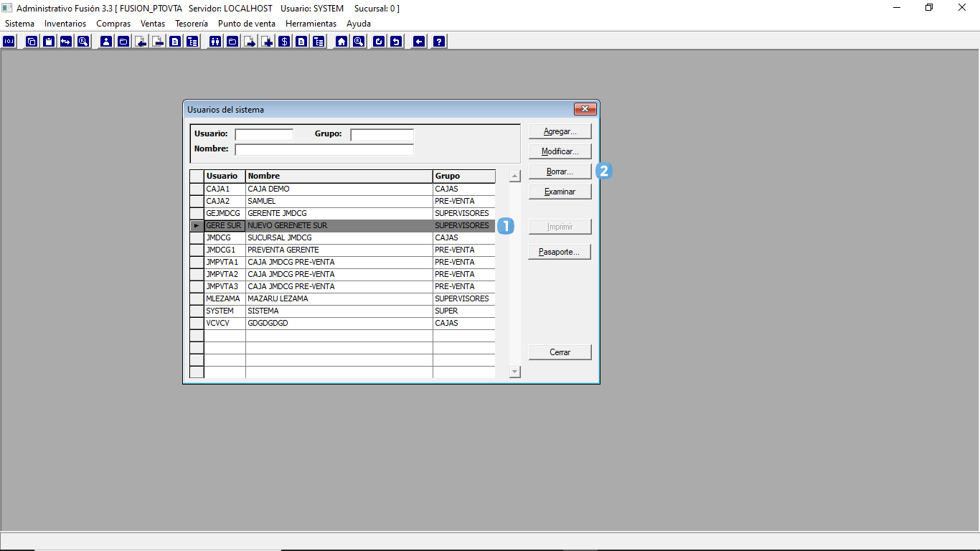Open the Ventas menu
This screenshot has height=551, width=980.
[153, 24]
